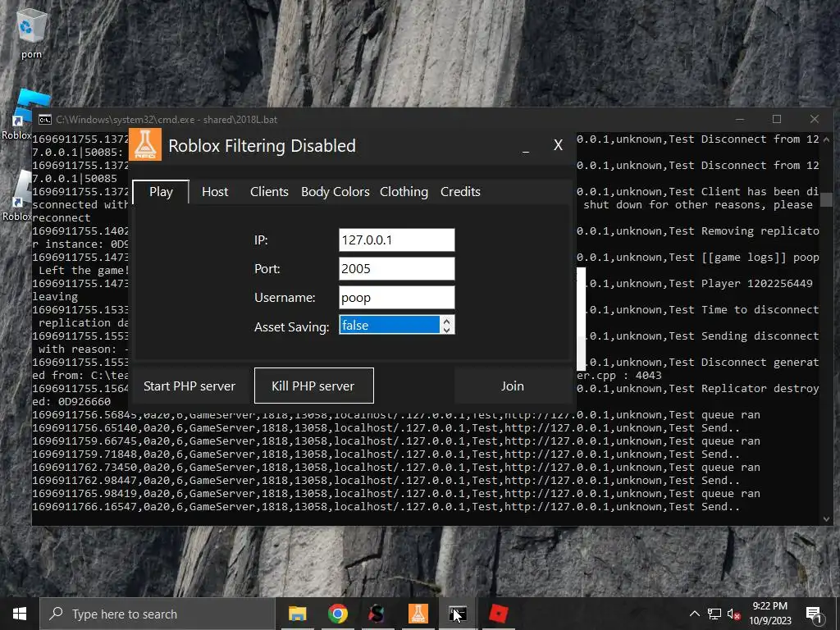Screen dimensions: 840x630
Task: Show hidden system tray icons
Action: tap(694, 614)
